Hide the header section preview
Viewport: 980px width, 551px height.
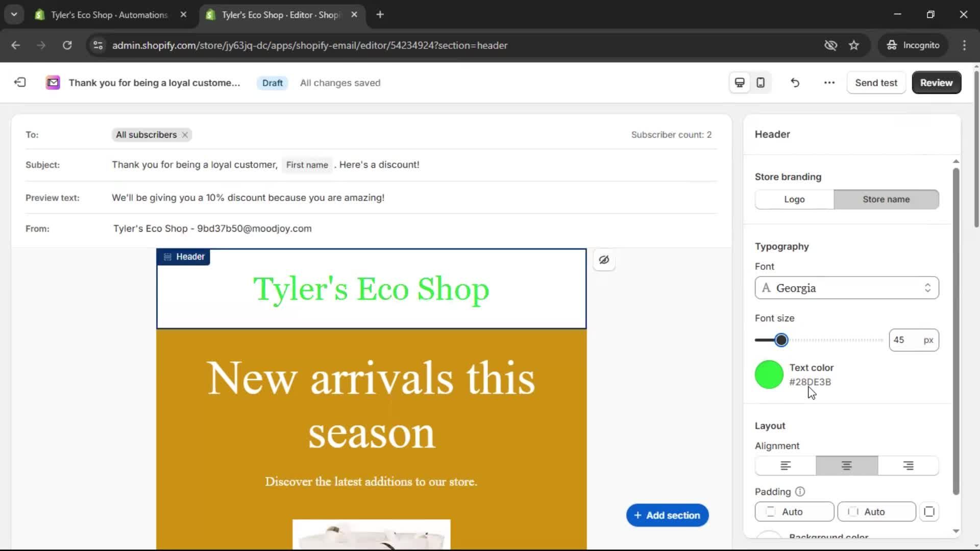click(604, 260)
